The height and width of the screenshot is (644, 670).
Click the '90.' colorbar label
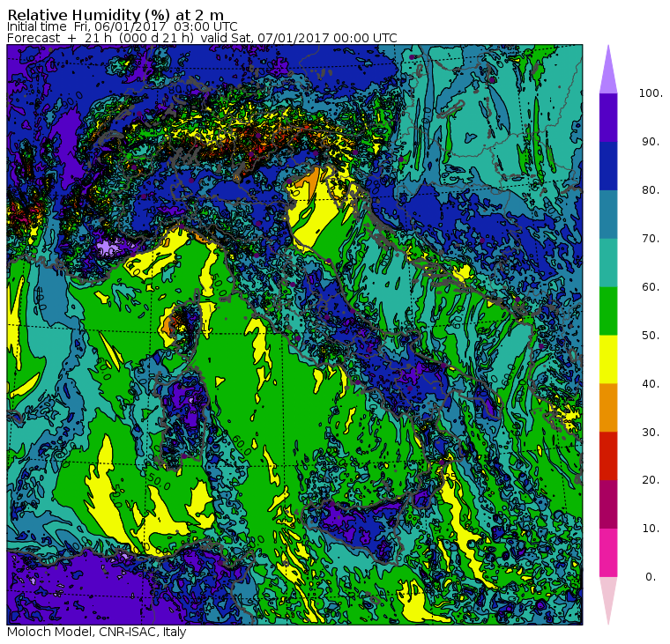coord(651,142)
